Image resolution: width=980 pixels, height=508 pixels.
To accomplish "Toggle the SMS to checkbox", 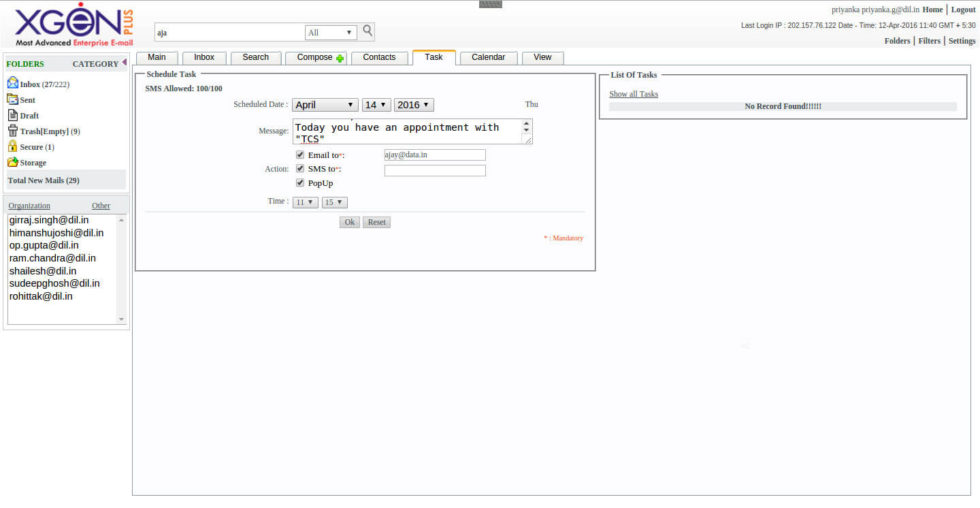I will coord(300,168).
